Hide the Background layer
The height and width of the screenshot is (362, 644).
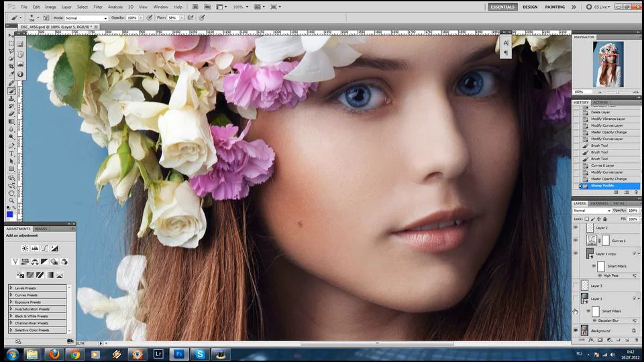[x=576, y=330]
